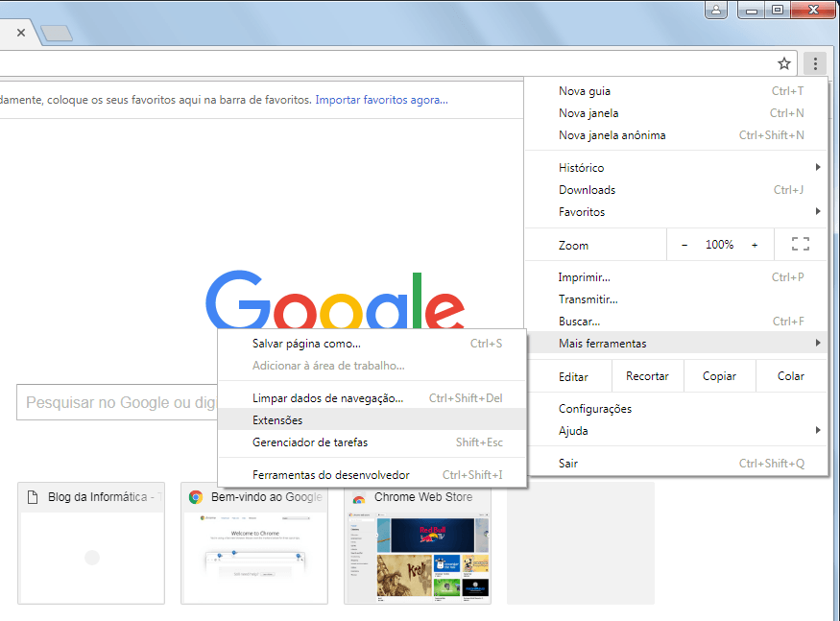Click the Google search input field
The image size is (840, 621).
pyautogui.click(x=117, y=402)
